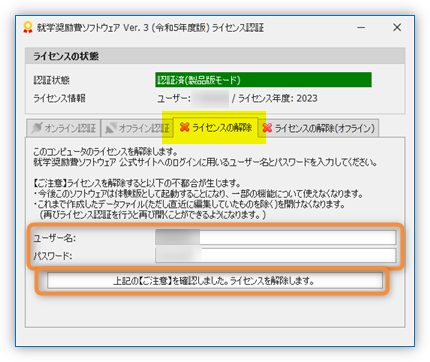
Task: Open the ライセンスの解除(オフライン) tab
Action: pyautogui.click(x=318, y=128)
